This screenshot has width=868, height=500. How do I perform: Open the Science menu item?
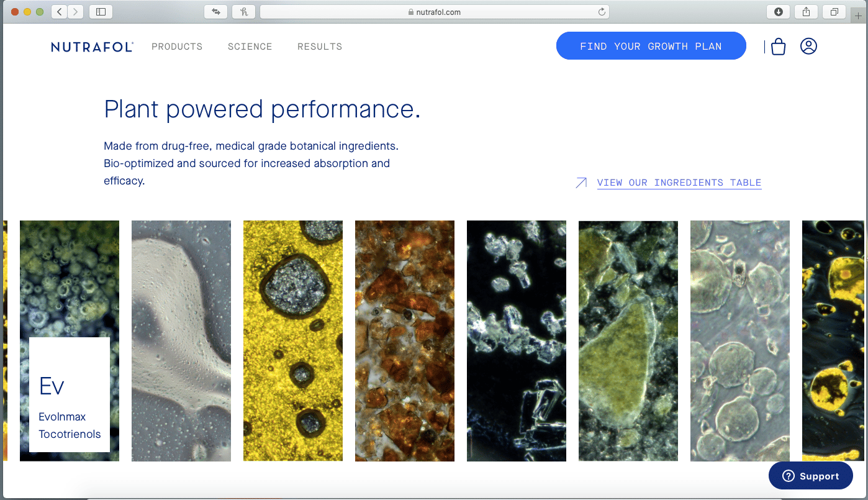point(250,47)
